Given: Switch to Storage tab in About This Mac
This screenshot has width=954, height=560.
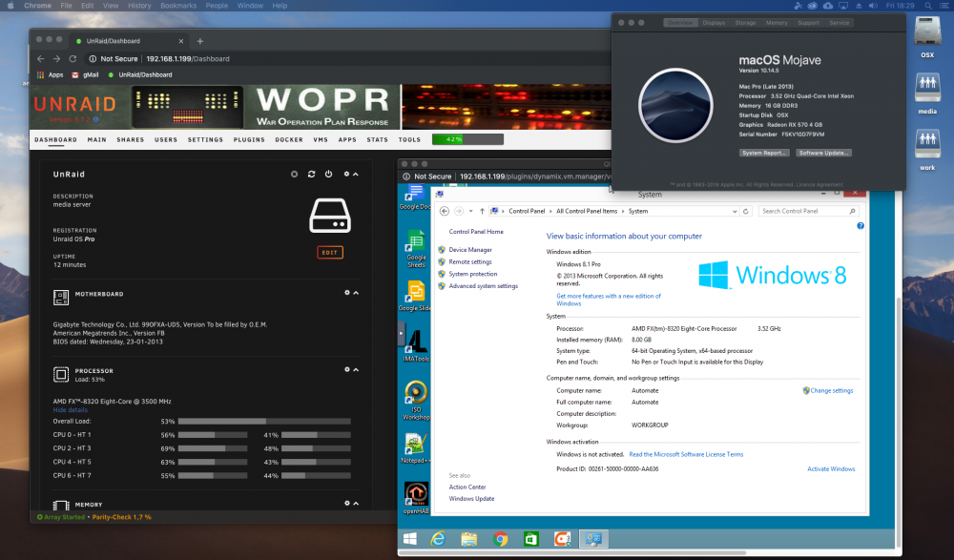Looking at the screenshot, I should click(745, 23).
